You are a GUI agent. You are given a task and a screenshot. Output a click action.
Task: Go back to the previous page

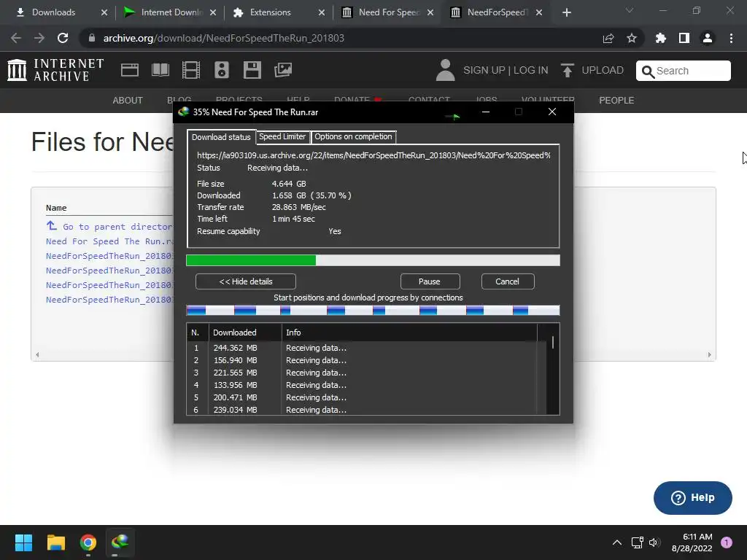[16, 38]
